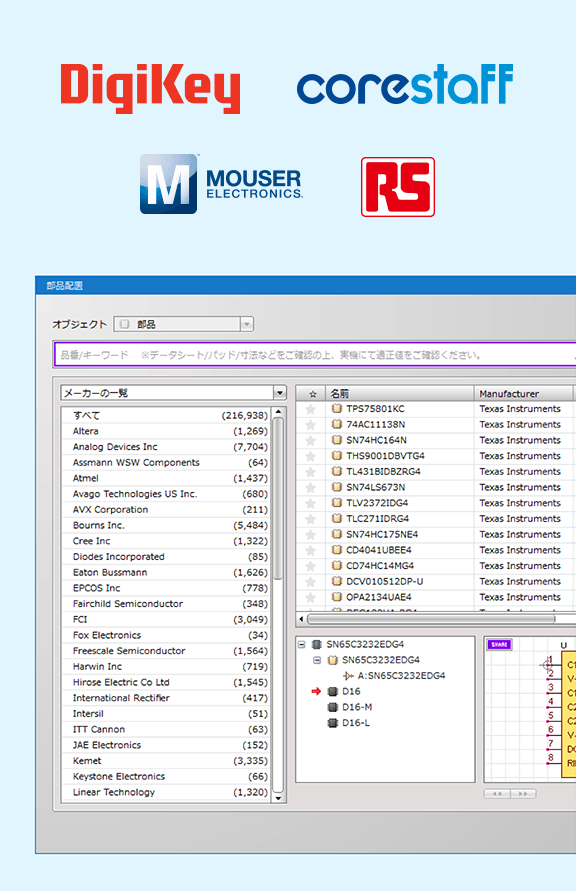The width and height of the screenshot is (576, 891).
Task: Click the SHARE badge in preview
Action: pos(499,644)
